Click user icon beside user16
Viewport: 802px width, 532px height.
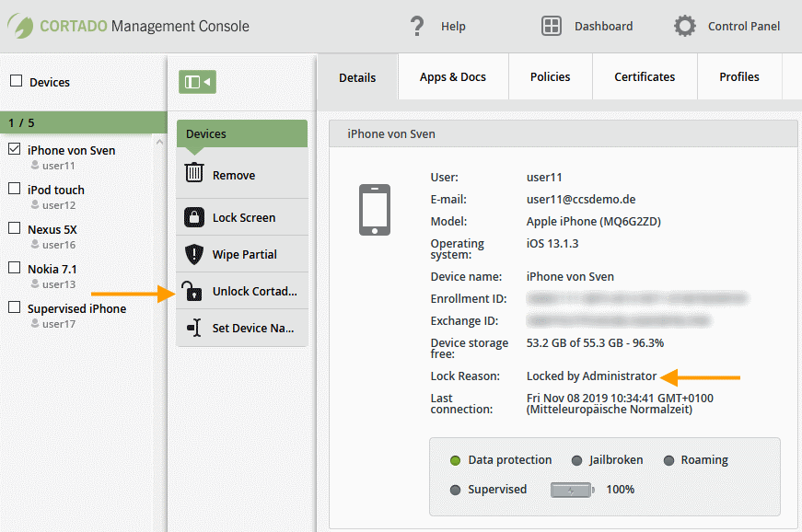[35, 244]
